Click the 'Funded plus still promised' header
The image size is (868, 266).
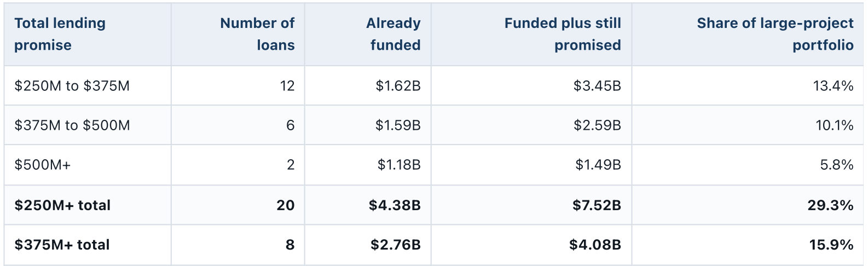[x=563, y=34]
